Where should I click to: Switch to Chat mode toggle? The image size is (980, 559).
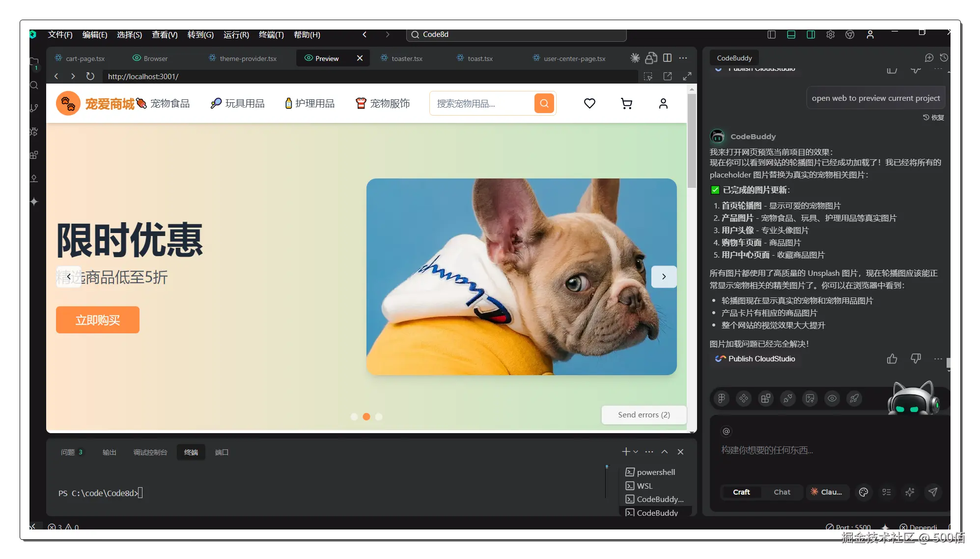pyautogui.click(x=782, y=492)
